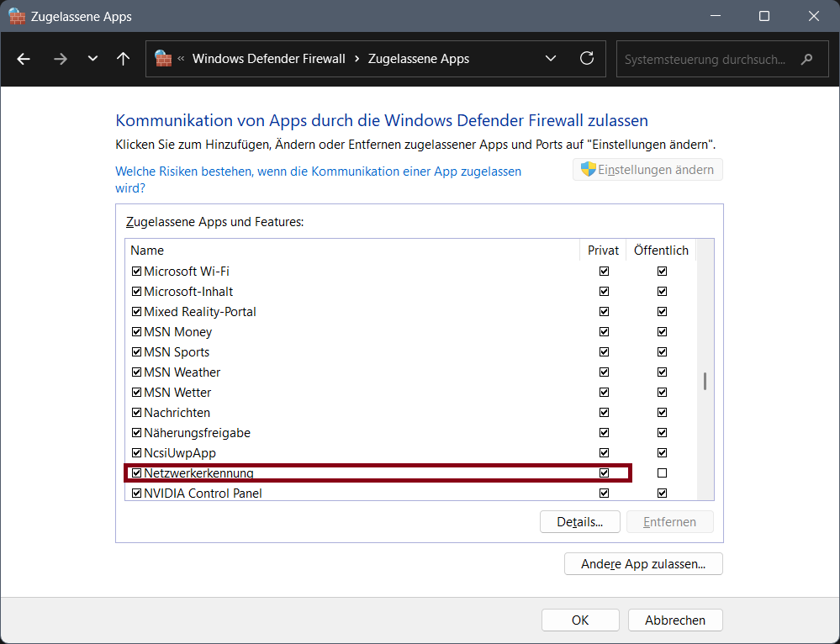Select the Netzwerkerkennung row text
The width and height of the screenshot is (840, 644).
198,473
